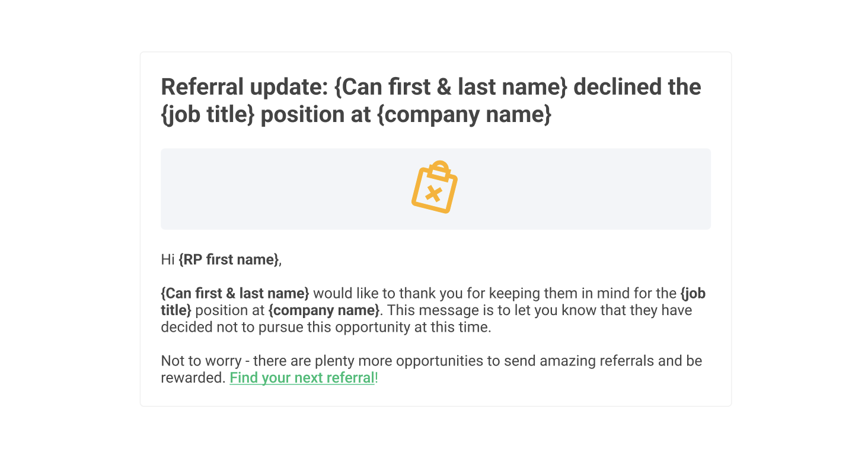The height and width of the screenshot is (462, 868).
Task: Click '{company name}' placeholder in the heading
Action: [x=464, y=114]
